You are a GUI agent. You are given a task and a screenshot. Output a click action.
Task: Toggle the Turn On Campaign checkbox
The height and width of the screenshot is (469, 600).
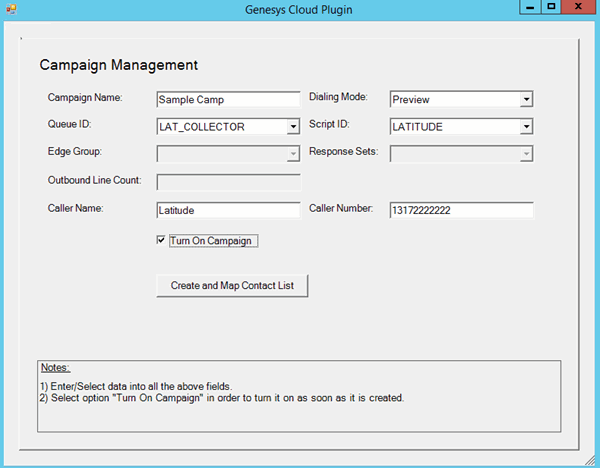pos(162,241)
